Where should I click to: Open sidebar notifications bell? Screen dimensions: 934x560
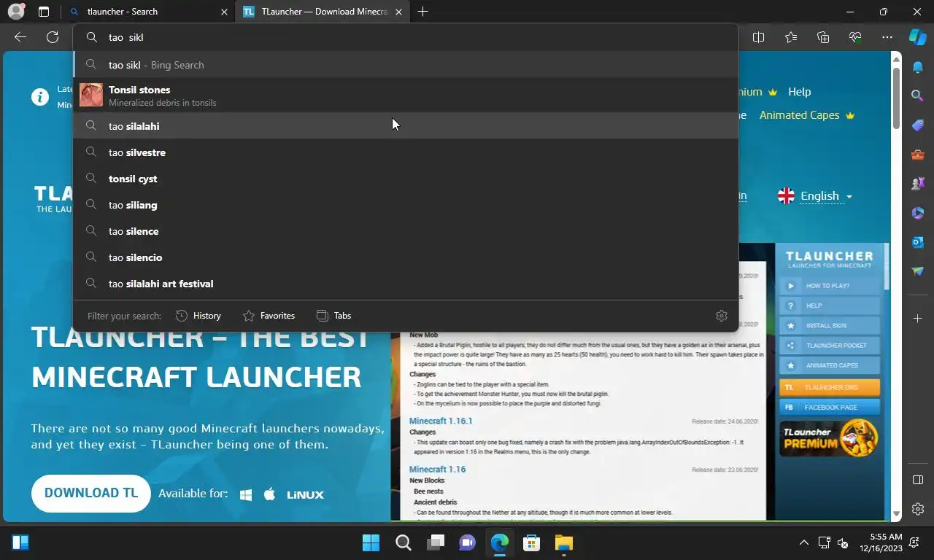[x=918, y=67]
